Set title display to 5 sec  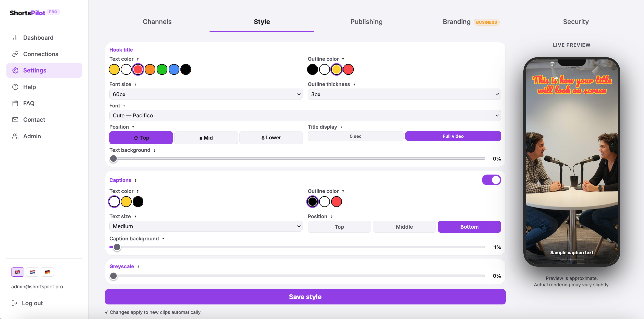coord(355,136)
